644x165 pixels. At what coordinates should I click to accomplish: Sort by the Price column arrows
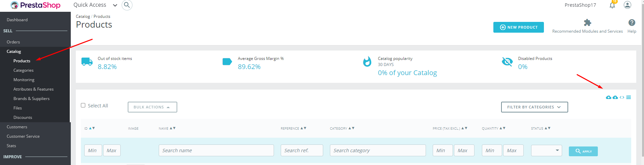[x=464, y=128]
